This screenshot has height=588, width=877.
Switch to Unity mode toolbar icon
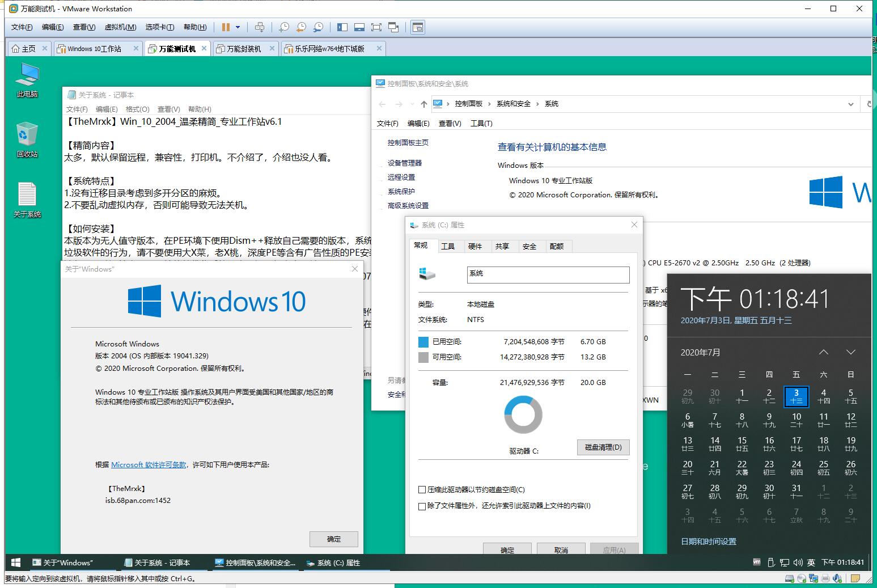click(393, 27)
